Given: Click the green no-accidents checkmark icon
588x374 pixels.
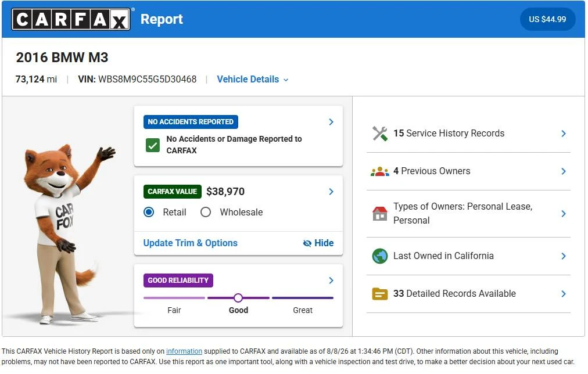Looking at the screenshot, I should pyautogui.click(x=153, y=145).
